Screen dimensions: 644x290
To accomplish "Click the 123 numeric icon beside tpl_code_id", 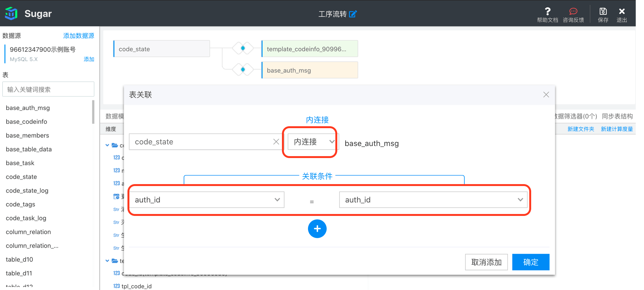I will point(116,286).
